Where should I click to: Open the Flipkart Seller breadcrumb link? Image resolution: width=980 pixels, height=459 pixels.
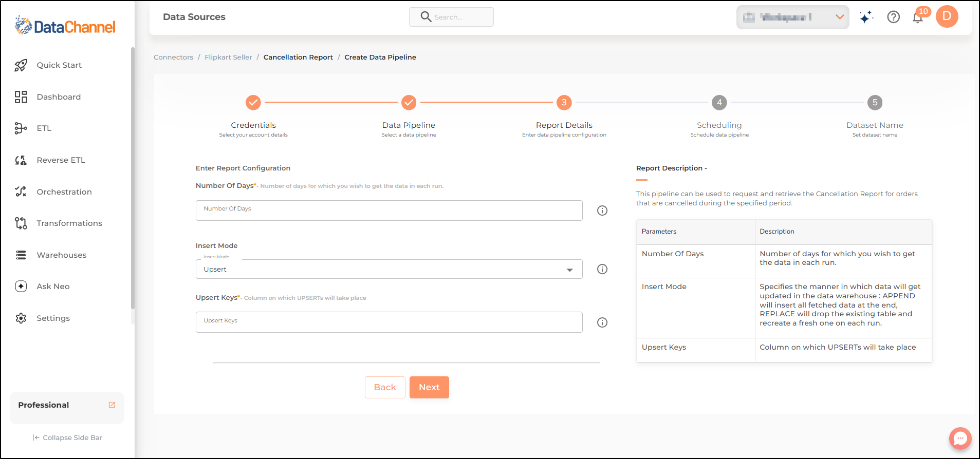coord(228,57)
